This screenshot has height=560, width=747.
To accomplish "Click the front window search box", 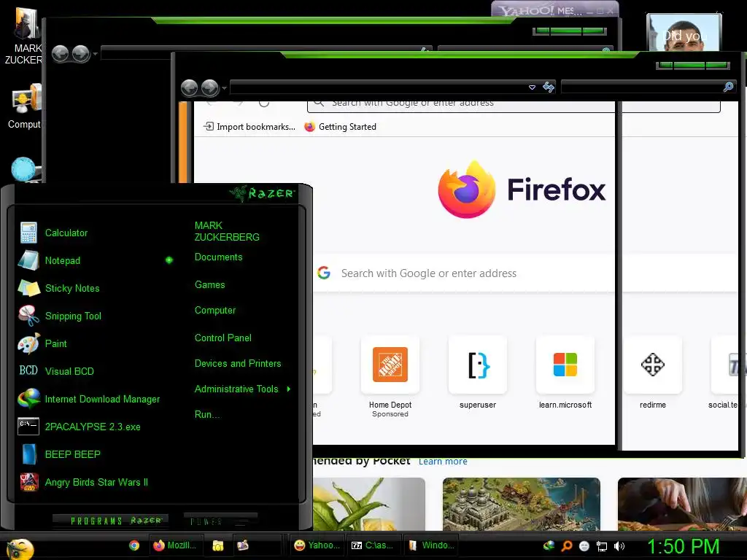I will [642, 87].
